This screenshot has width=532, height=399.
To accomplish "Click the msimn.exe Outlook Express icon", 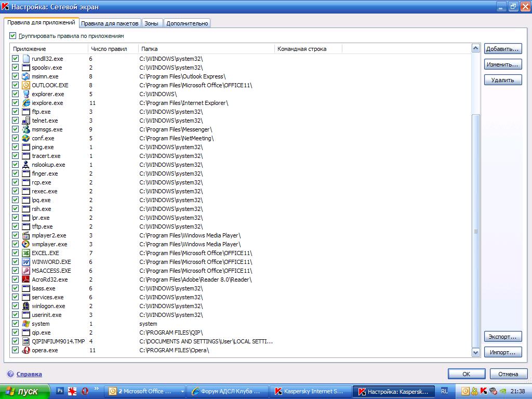I will coord(26,76).
